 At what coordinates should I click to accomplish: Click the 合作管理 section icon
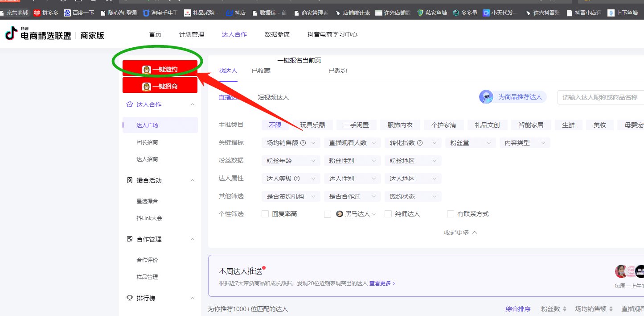tap(130, 239)
